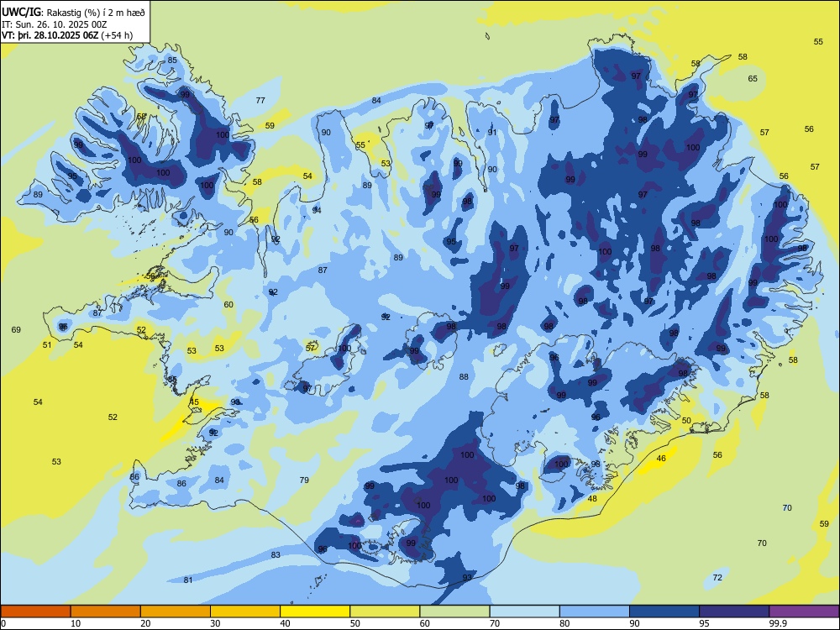Click the 0–10 dark orange legend swatch
Screen dimensions: 840x630
(35, 612)
